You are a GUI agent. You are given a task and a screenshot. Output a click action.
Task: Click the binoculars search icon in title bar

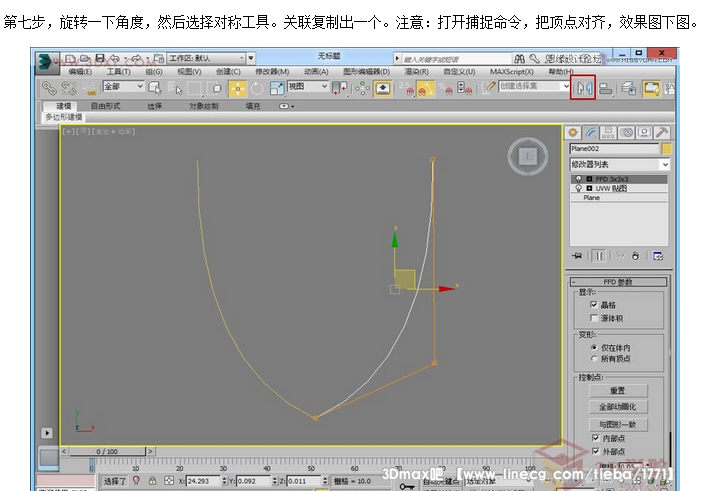(520, 58)
